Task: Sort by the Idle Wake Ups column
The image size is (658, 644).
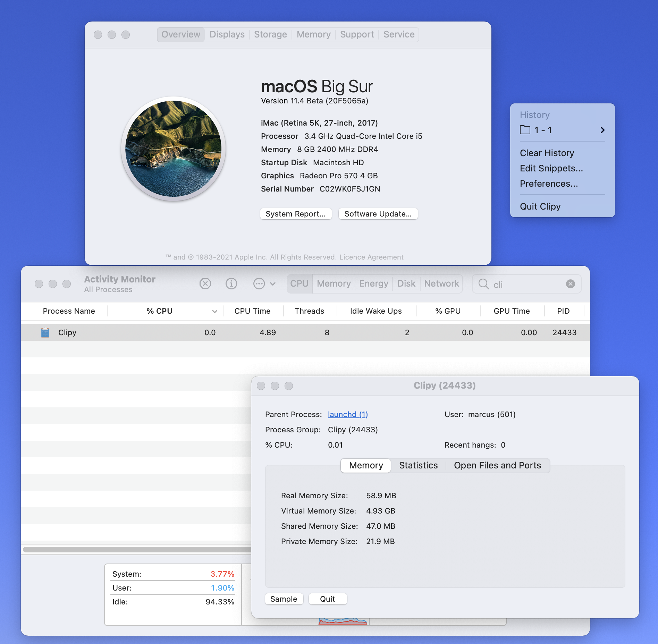Action: click(376, 311)
